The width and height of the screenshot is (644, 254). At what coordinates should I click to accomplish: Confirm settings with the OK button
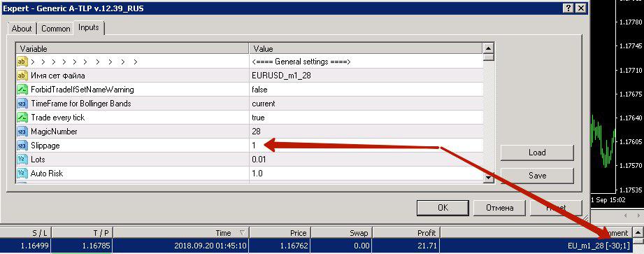[443, 208]
